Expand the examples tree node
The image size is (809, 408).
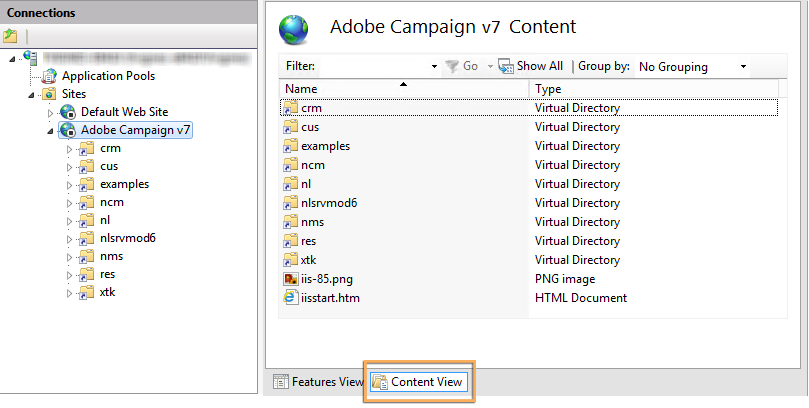69,185
